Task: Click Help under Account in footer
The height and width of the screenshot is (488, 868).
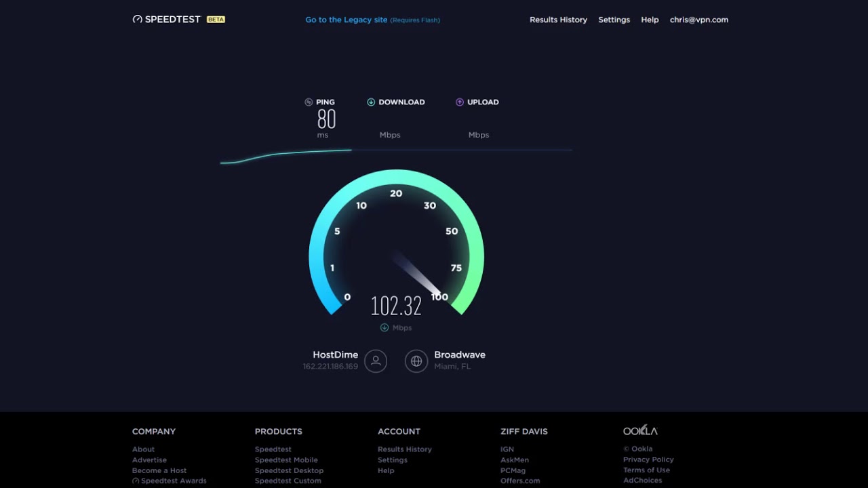Action: pos(386,470)
